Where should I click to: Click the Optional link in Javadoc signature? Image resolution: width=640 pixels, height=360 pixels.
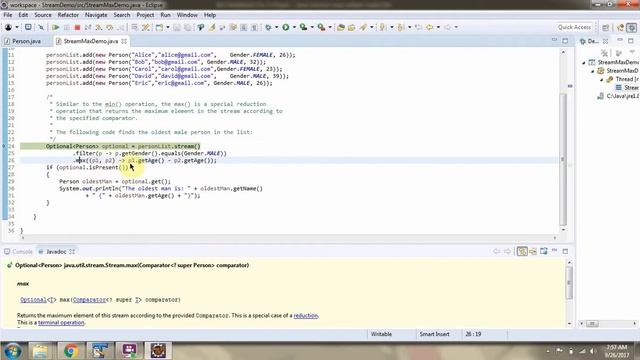point(33,300)
